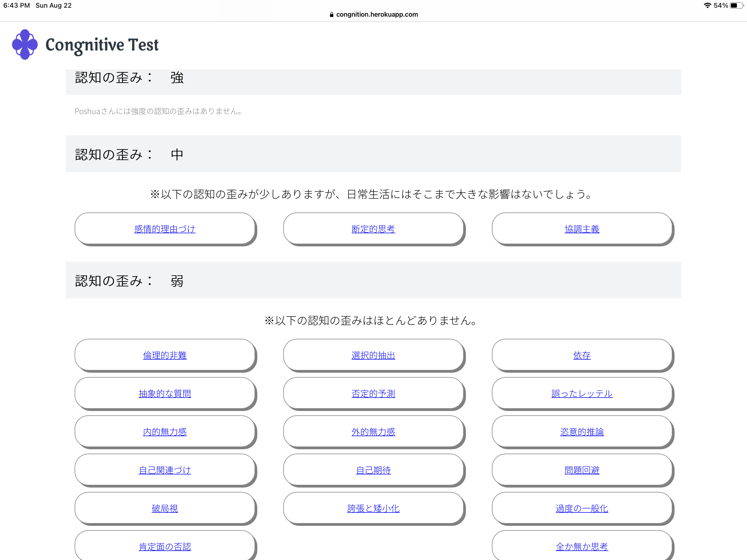Click the purple flower logo icon
Viewport: 747px width, 560px height.
pyautogui.click(x=25, y=45)
